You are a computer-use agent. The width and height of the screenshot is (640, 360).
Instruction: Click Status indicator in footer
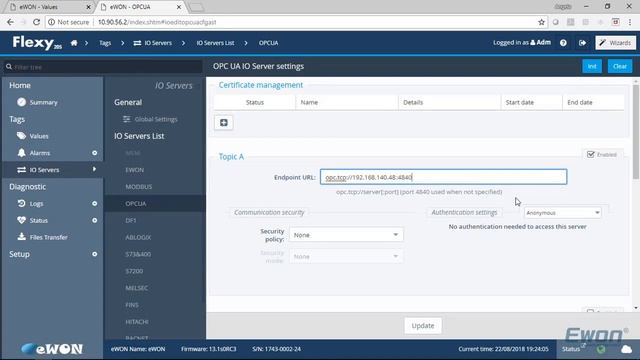click(571, 349)
